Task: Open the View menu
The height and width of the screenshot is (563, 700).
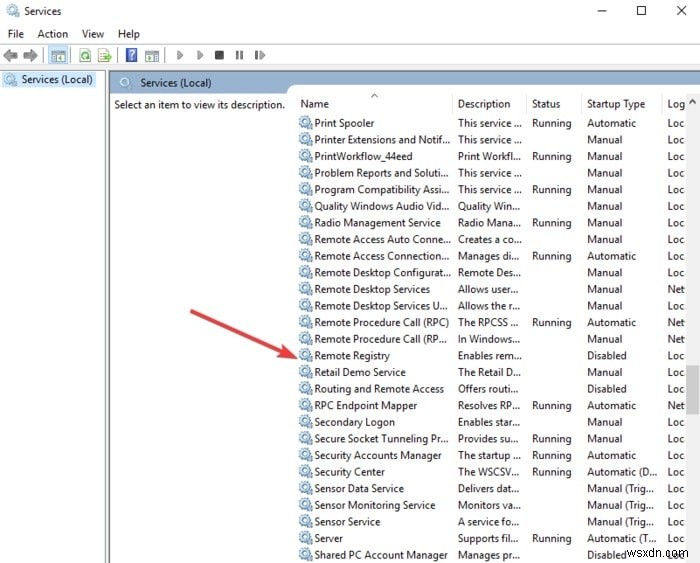Action: [92, 34]
